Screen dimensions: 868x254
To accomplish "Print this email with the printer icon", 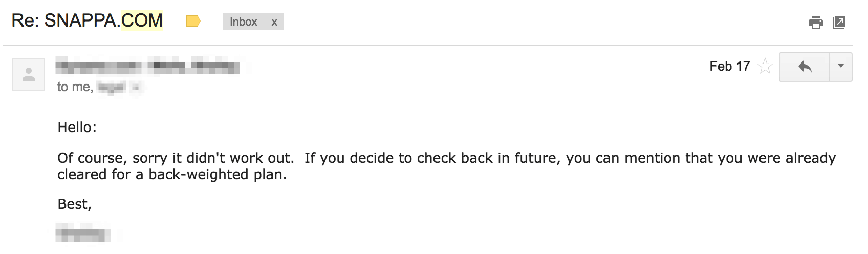I will point(815,22).
